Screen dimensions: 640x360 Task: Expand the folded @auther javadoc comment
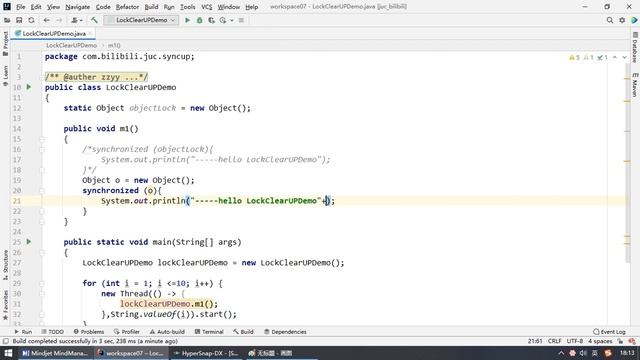pyautogui.click(x=96, y=77)
